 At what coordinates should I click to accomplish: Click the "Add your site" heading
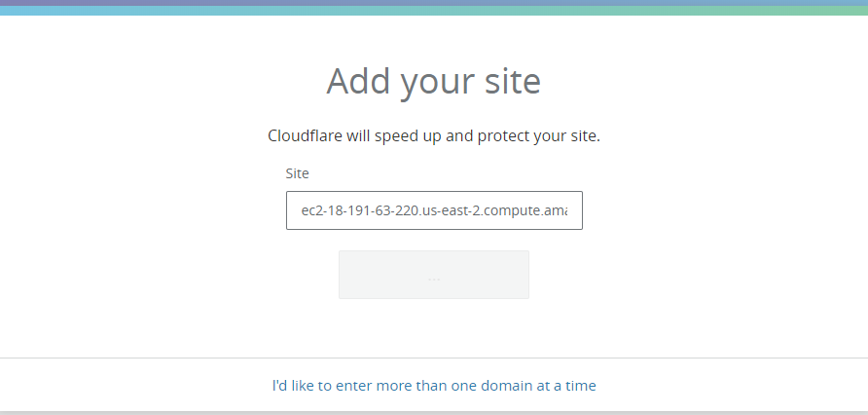pyautogui.click(x=433, y=82)
